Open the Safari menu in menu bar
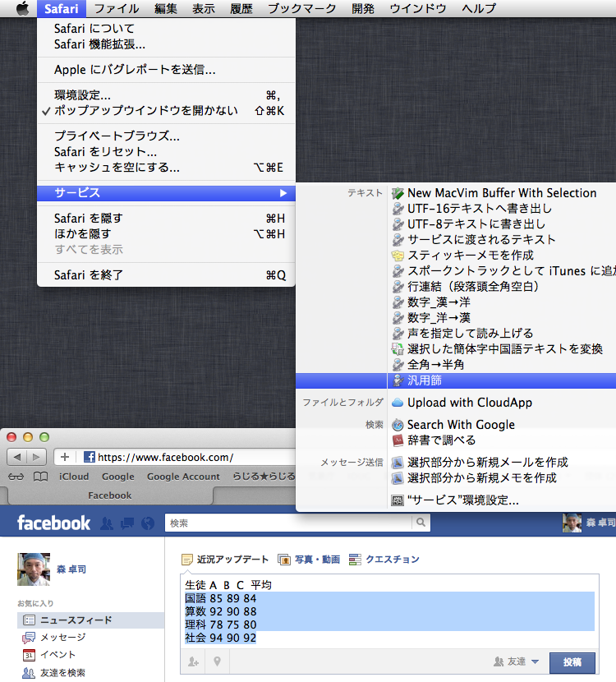Image resolution: width=616 pixels, height=682 pixels. [62, 8]
